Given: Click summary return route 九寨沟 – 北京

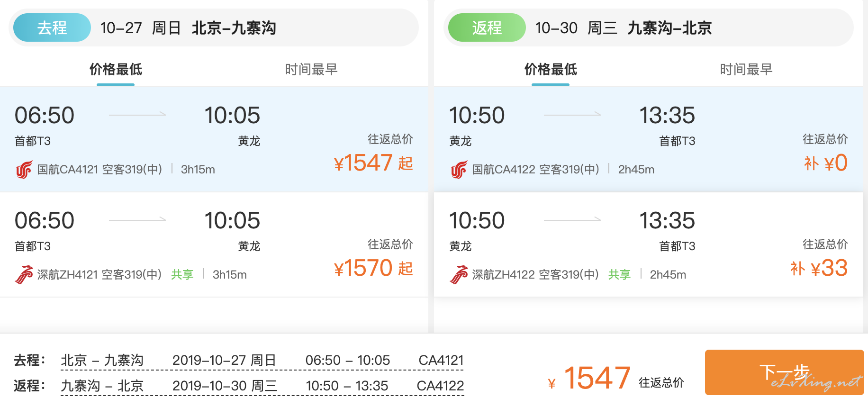Looking at the screenshot, I should pyautogui.click(x=102, y=386).
